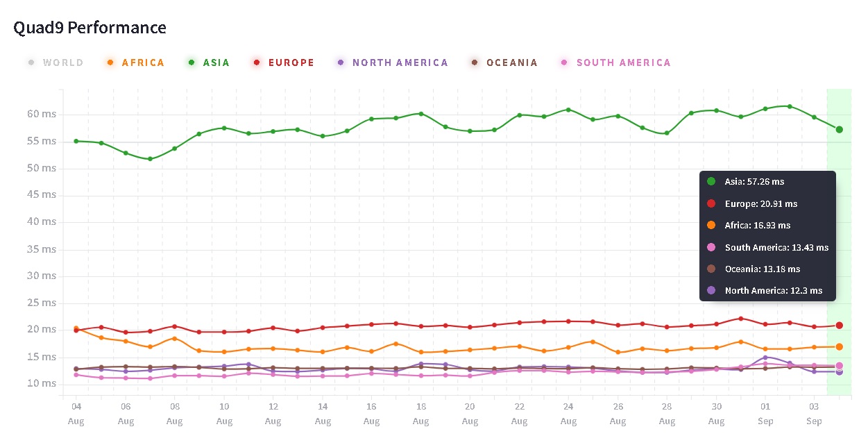Select Asia data point above 04 Aug
Screen dimensions: 868x445
76,141
